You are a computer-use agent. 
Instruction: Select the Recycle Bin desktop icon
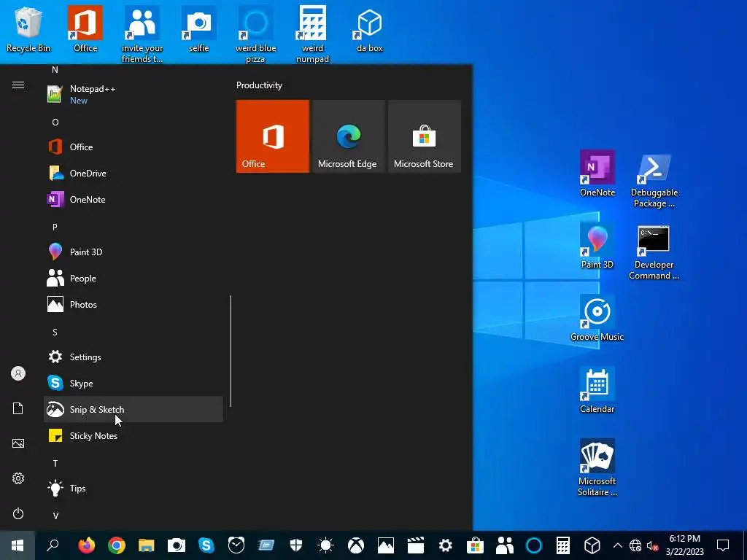(x=28, y=29)
